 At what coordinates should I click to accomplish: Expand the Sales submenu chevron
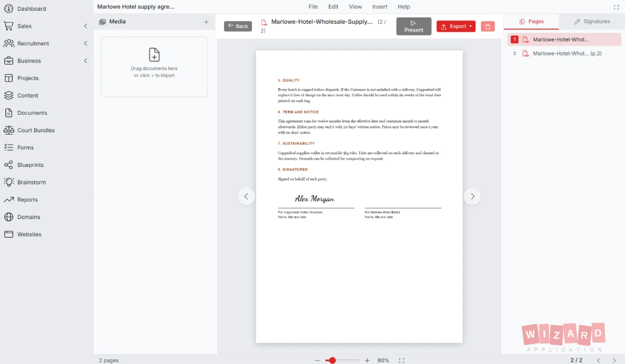pos(85,26)
